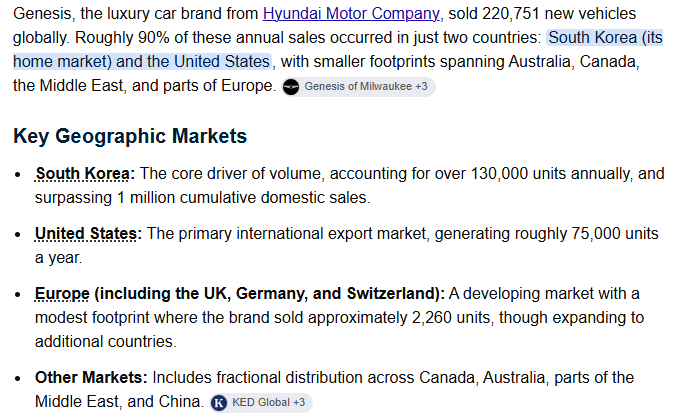Click the KED Global 'K' icon
This screenshot has width=674, height=418.
click(219, 403)
